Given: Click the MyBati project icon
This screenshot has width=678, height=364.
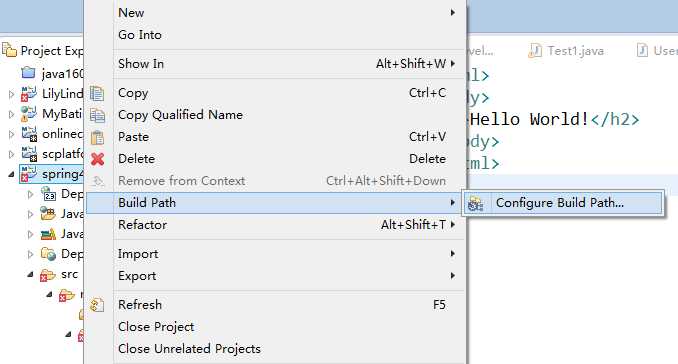Looking at the screenshot, I should [x=29, y=114].
